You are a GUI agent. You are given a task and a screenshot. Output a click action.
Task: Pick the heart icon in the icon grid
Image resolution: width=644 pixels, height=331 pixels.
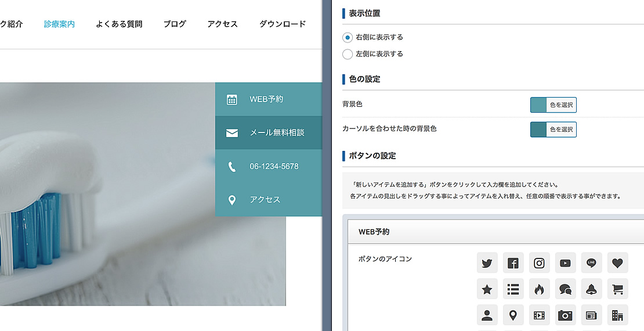[618, 262]
